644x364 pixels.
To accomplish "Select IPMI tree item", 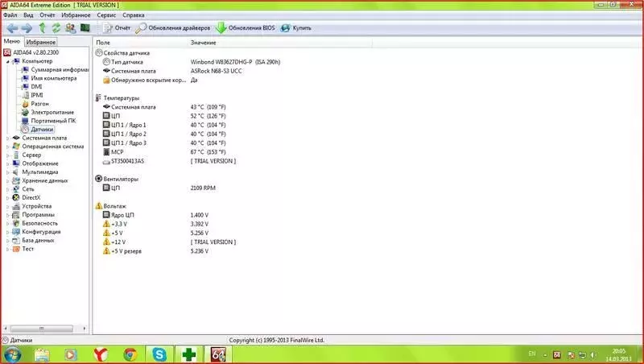I will 32,95.
